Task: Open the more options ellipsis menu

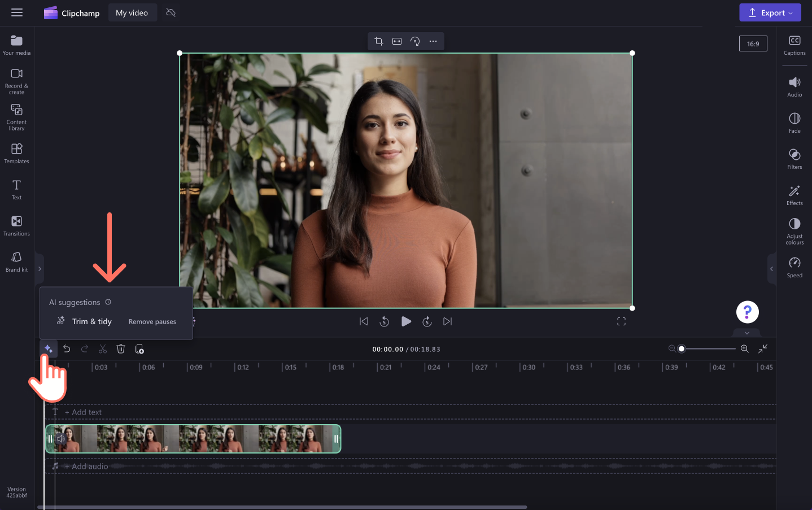Action: pos(433,41)
